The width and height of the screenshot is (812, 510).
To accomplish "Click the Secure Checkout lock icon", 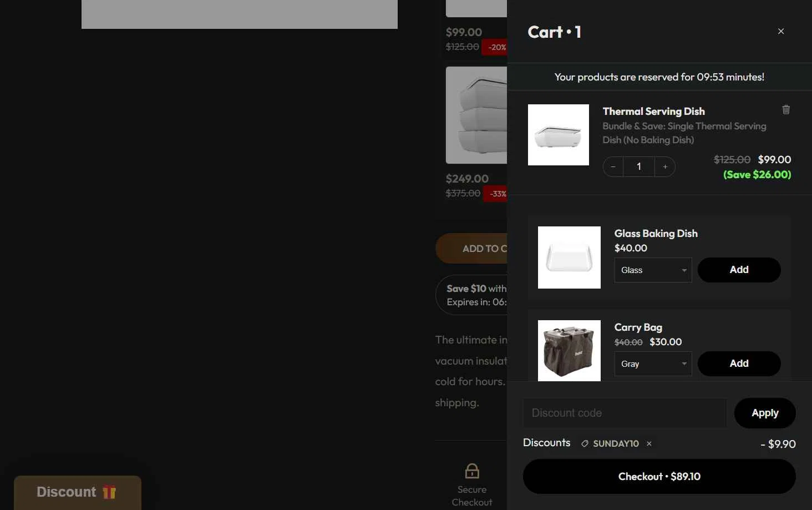I will point(472,471).
